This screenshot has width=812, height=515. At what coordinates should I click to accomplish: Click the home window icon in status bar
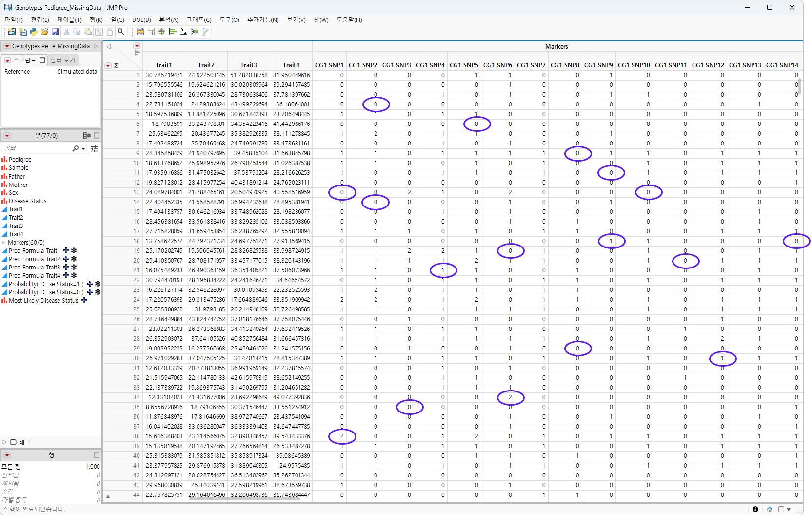pos(770,509)
